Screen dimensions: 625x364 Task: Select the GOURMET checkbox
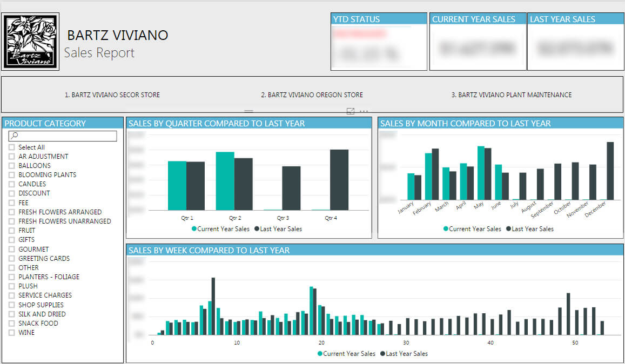[x=11, y=249]
